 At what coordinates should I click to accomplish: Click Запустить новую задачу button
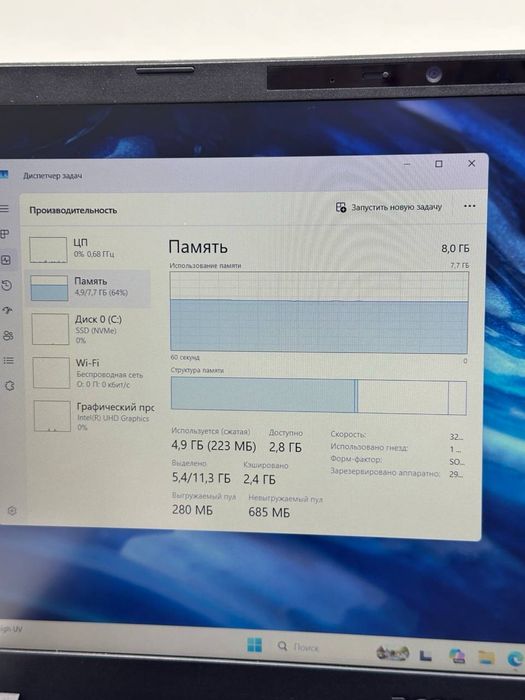(389, 207)
